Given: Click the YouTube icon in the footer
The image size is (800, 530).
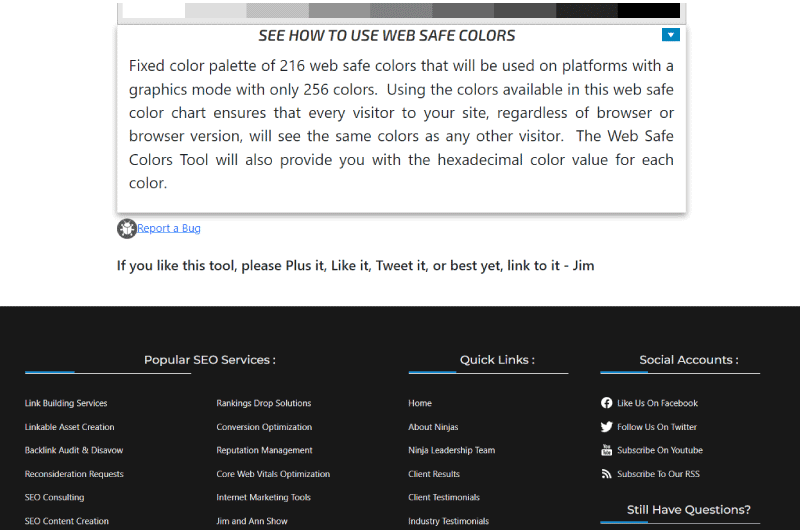Looking at the screenshot, I should click(606, 450).
